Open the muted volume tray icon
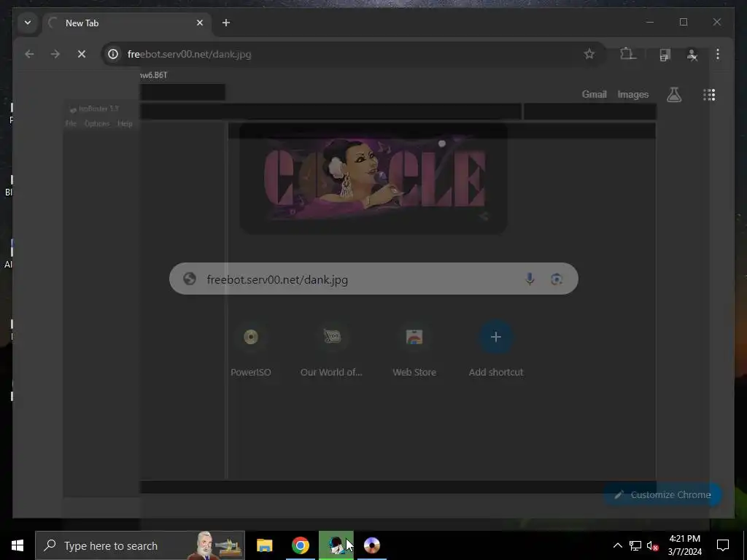The height and width of the screenshot is (560, 747). click(653, 545)
